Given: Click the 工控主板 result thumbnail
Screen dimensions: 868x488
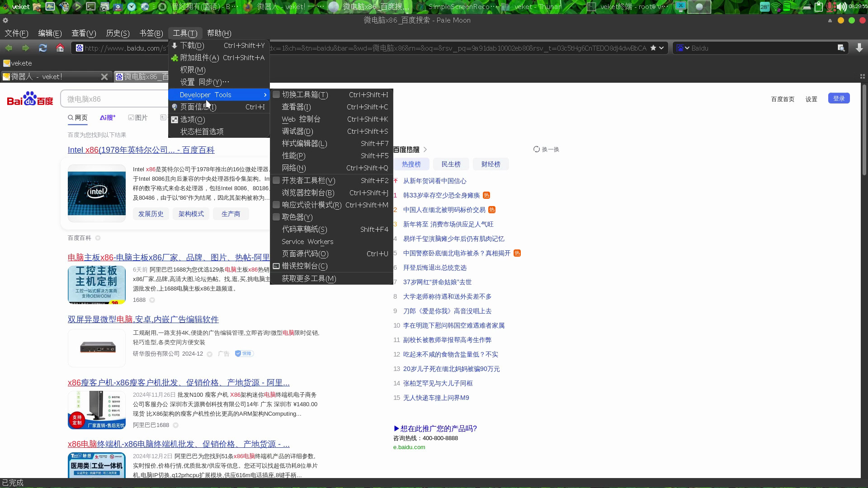Looking at the screenshot, I should point(97,285).
